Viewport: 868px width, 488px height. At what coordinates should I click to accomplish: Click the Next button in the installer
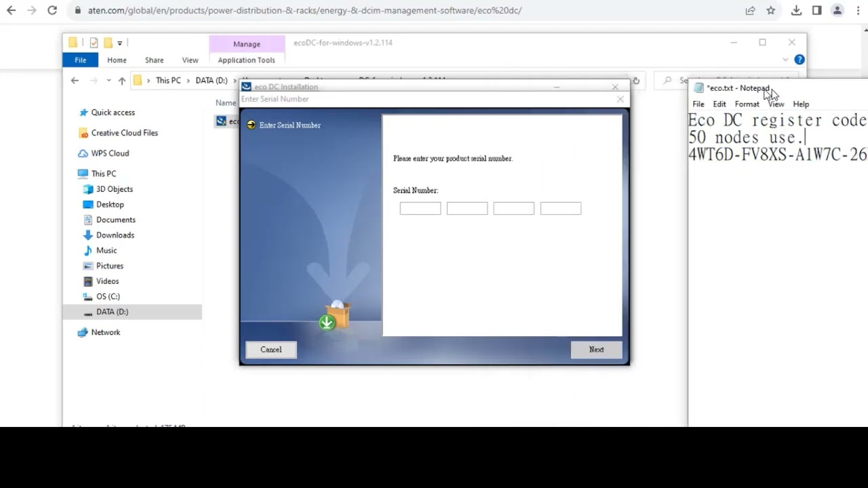click(x=596, y=350)
